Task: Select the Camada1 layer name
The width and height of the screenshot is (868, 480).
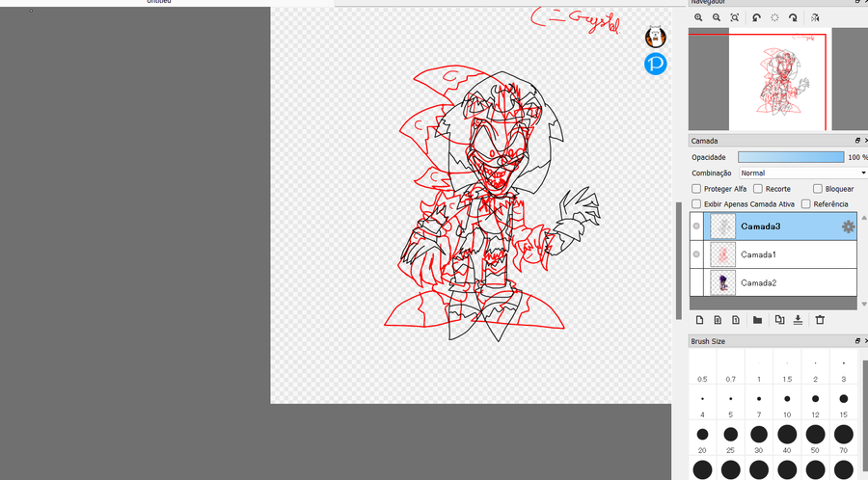Action: point(758,254)
